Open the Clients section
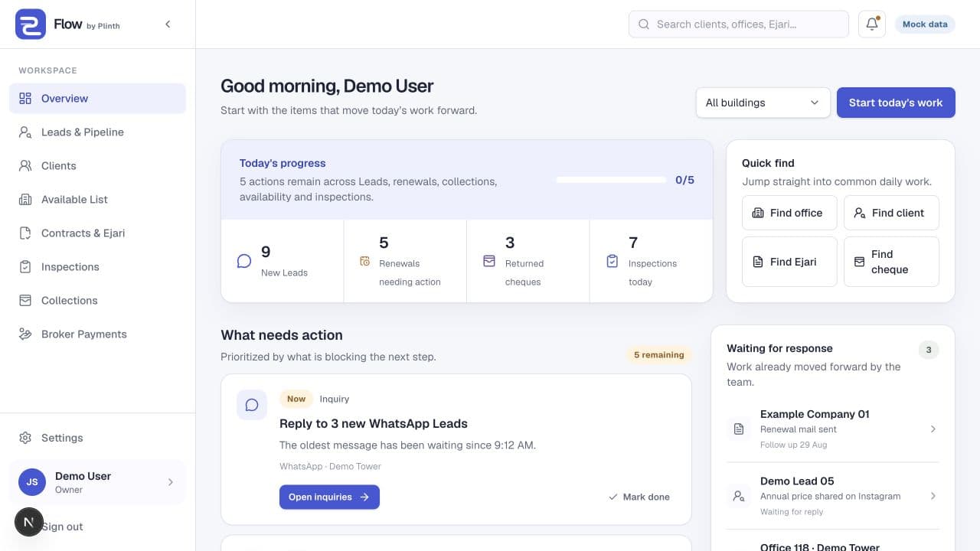The image size is (980, 551). pyautogui.click(x=97, y=165)
